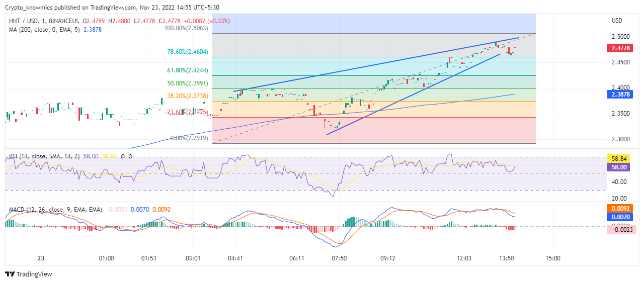
Task: Click the orange 0.0092 MACD signal tag
Action: (619, 208)
